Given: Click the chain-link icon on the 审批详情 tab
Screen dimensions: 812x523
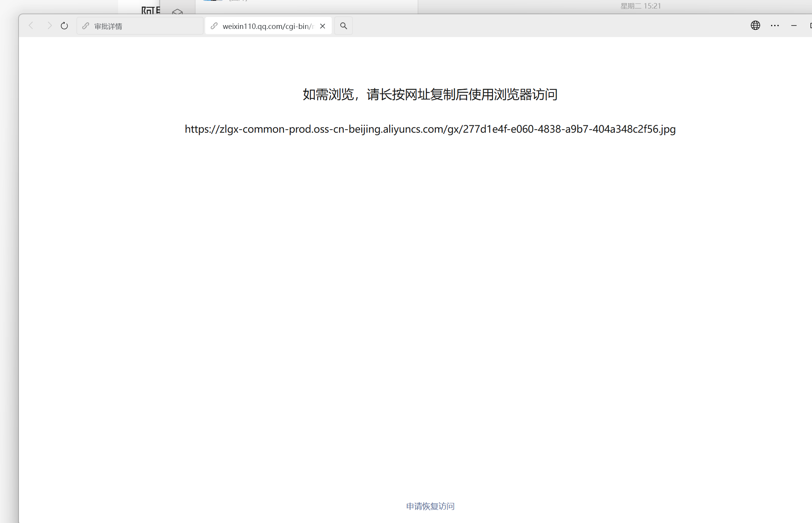Looking at the screenshot, I should tap(86, 26).
